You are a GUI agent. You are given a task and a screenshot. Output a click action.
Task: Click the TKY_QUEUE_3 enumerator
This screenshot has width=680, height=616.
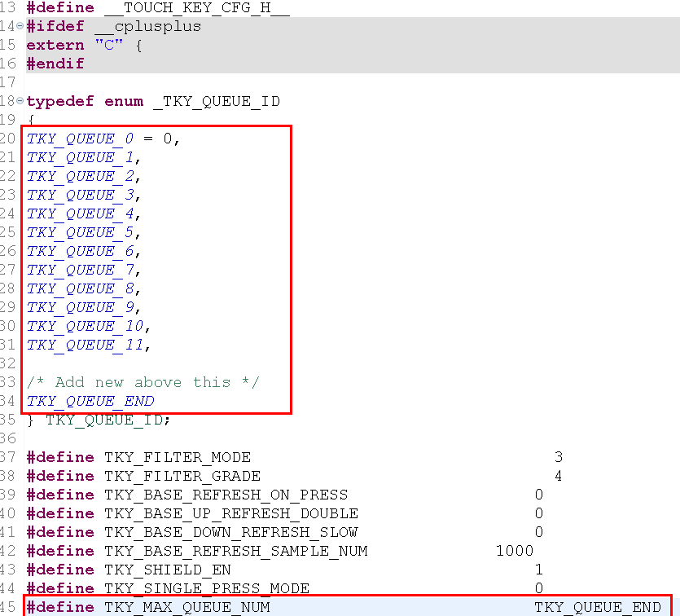pos(81,195)
